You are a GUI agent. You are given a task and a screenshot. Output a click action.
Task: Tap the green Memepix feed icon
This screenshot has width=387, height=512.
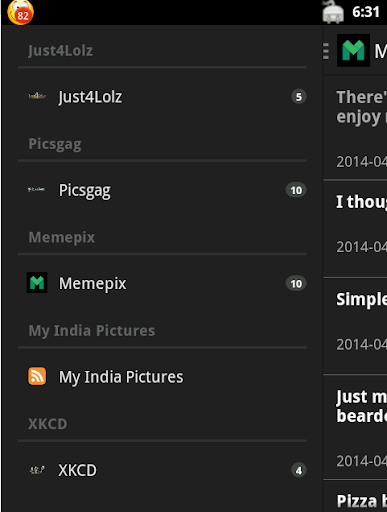pyautogui.click(x=37, y=283)
